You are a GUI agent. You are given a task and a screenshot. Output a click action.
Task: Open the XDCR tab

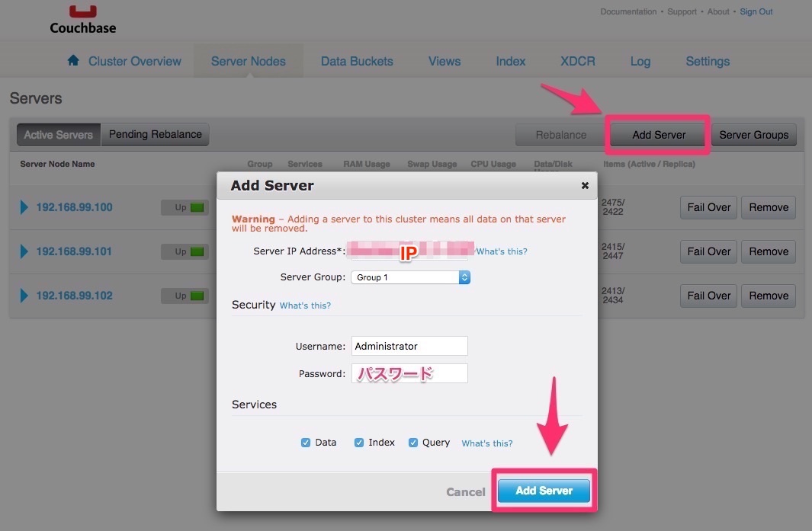pos(577,61)
